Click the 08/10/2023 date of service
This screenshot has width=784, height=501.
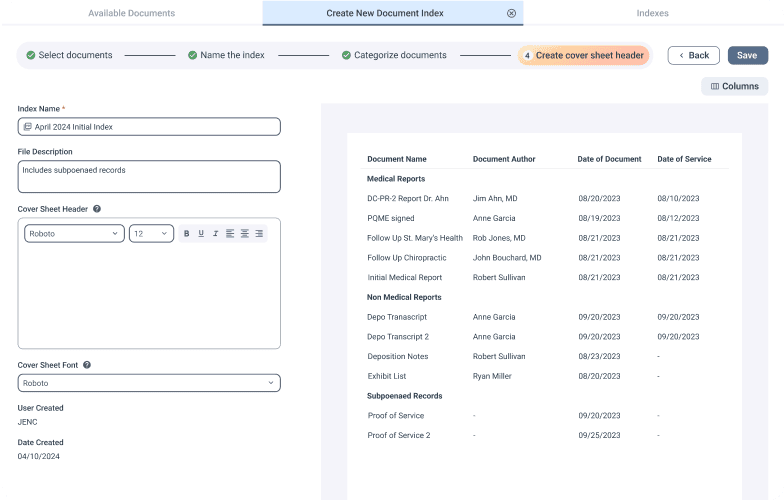[x=678, y=198]
